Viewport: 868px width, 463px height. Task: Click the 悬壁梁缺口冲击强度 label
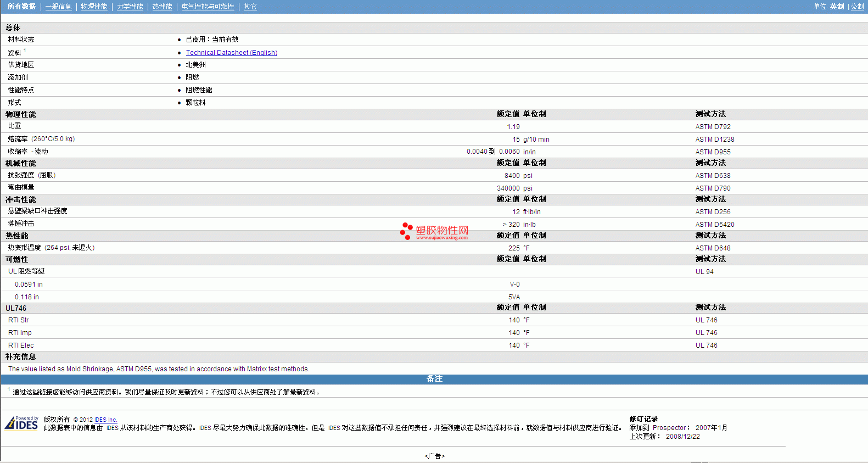click(x=37, y=211)
